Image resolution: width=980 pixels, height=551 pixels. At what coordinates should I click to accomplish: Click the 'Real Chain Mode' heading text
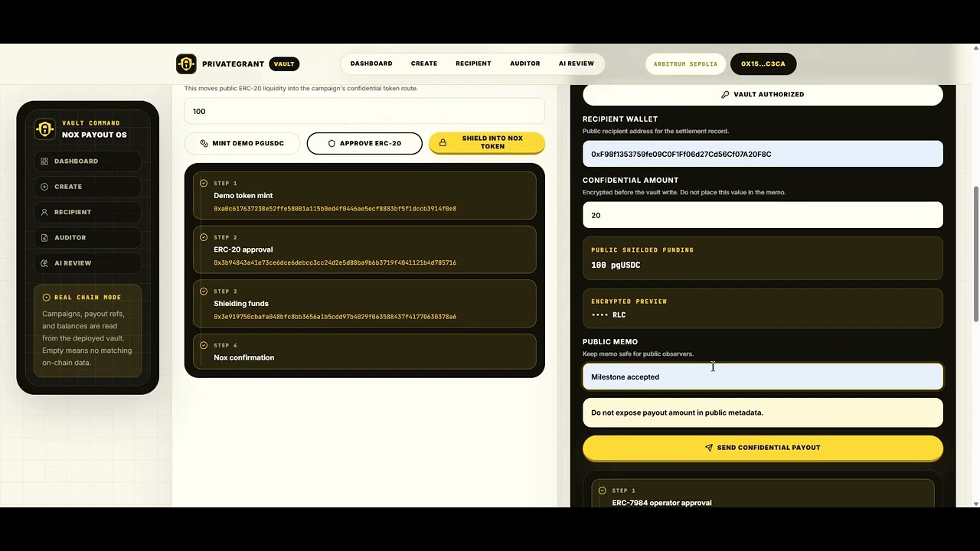(87, 298)
